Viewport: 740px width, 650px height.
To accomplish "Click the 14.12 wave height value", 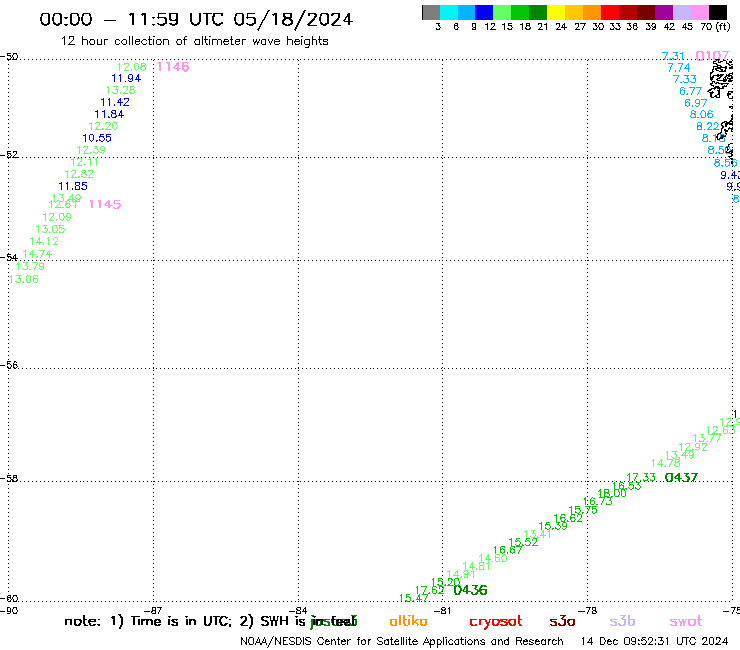I will 44,241.
